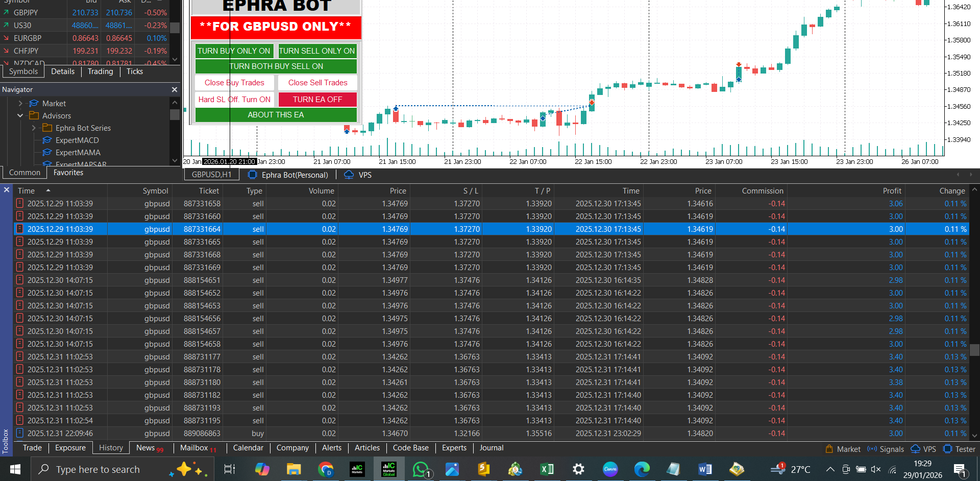Open Windows Settings gear on taskbar
980x481 pixels.
point(578,469)
